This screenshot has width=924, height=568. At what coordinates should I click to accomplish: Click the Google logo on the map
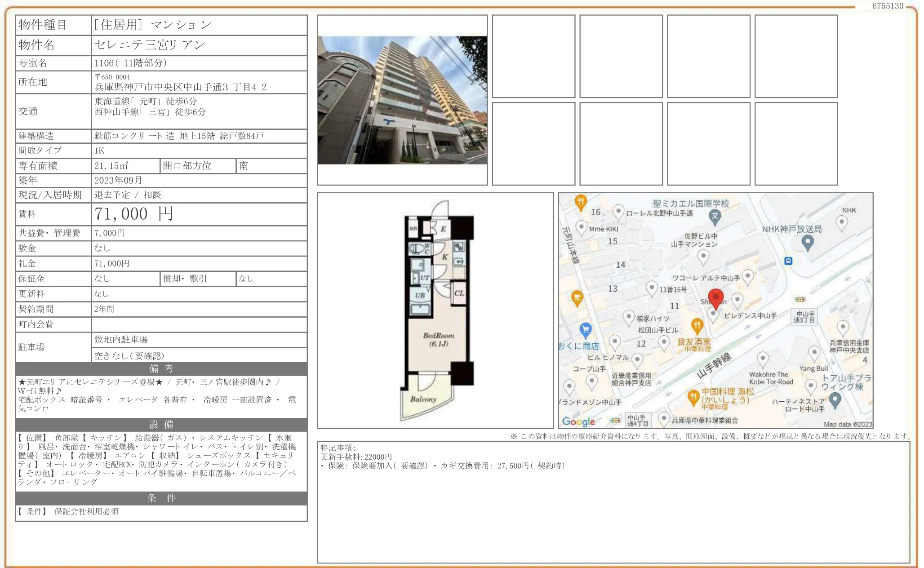click(578, 422)
